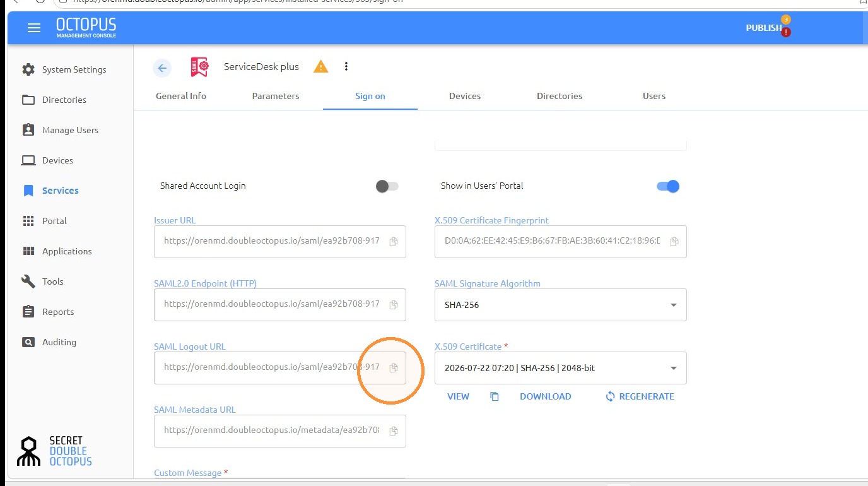Click the Auditing search icon
Screen dimensions: 868x486
[28, 342]
